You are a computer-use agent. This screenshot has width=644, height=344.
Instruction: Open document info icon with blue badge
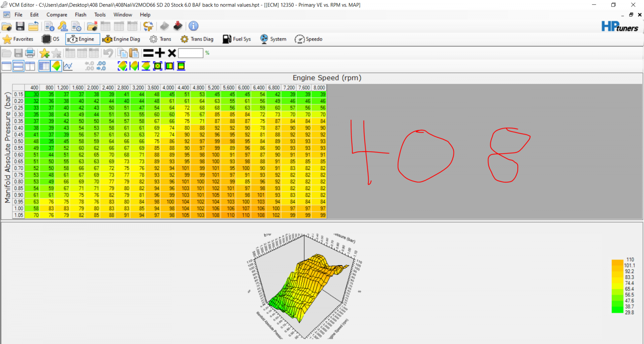(x=50, y=26)
